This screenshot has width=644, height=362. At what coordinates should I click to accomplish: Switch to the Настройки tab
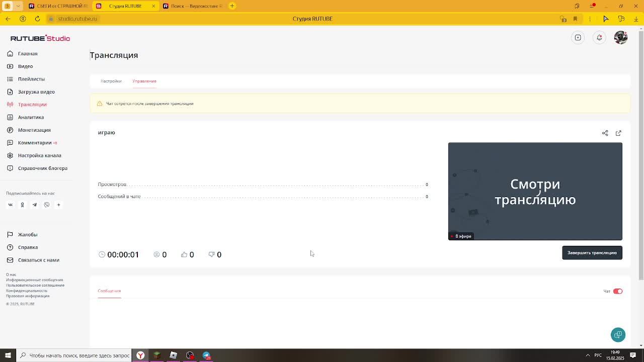point(111,81)
